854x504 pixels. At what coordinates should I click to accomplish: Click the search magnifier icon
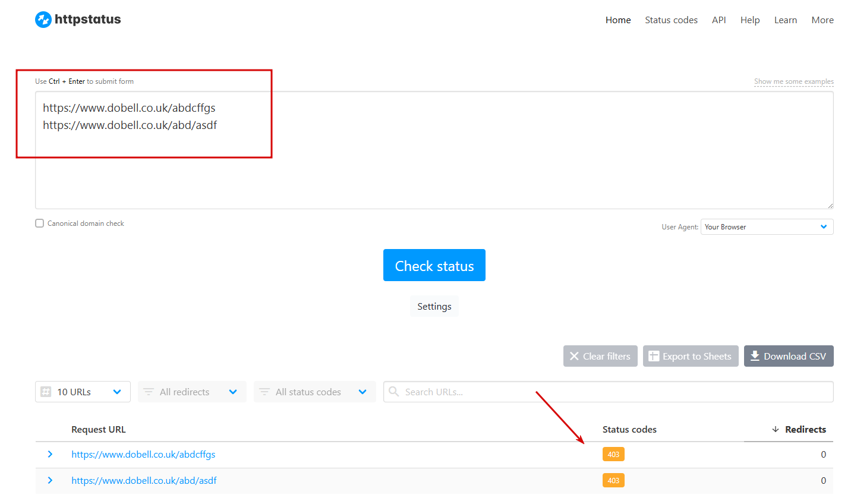click(393, 391)
